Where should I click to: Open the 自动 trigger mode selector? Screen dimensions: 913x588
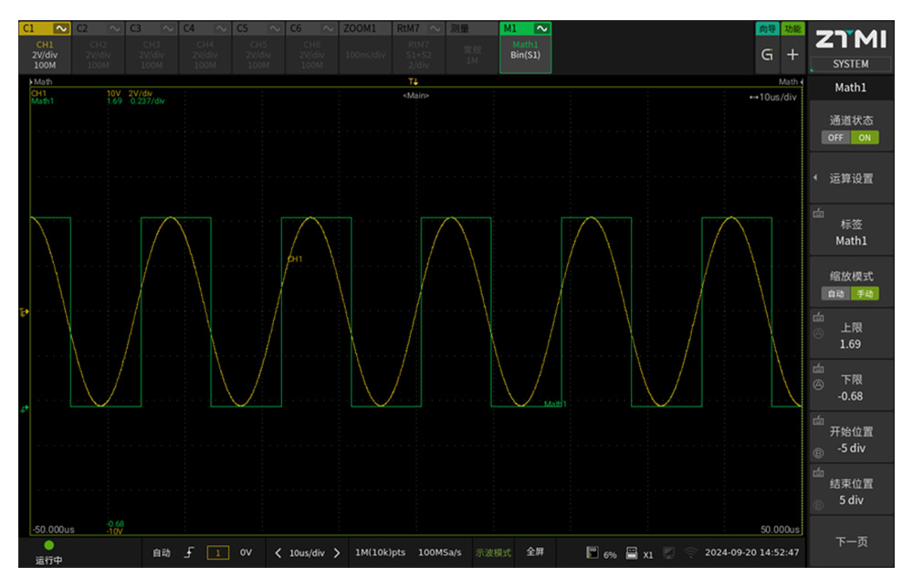pos(162,552)
